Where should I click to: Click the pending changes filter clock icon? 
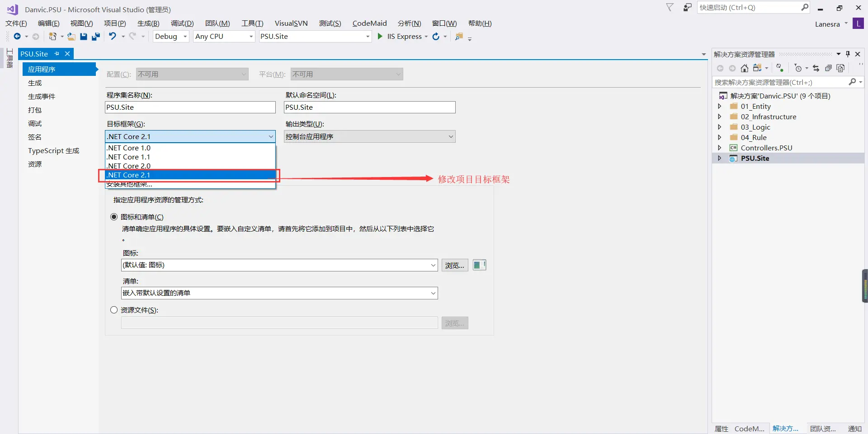tap(798, 68)
